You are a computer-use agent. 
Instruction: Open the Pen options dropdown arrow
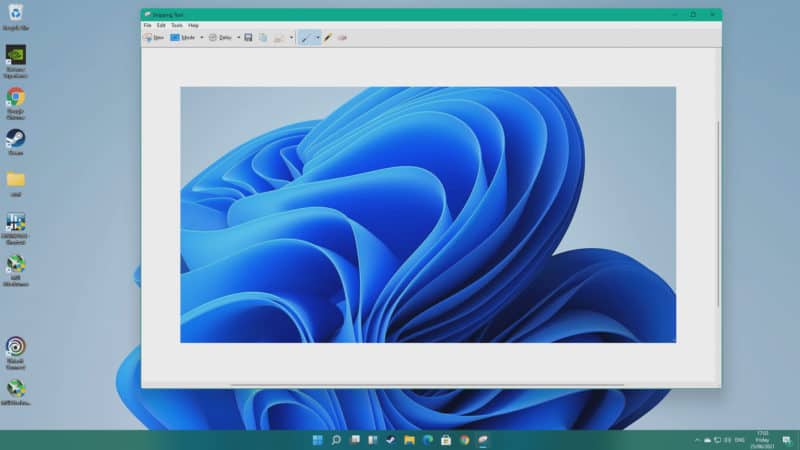[318, 38]
